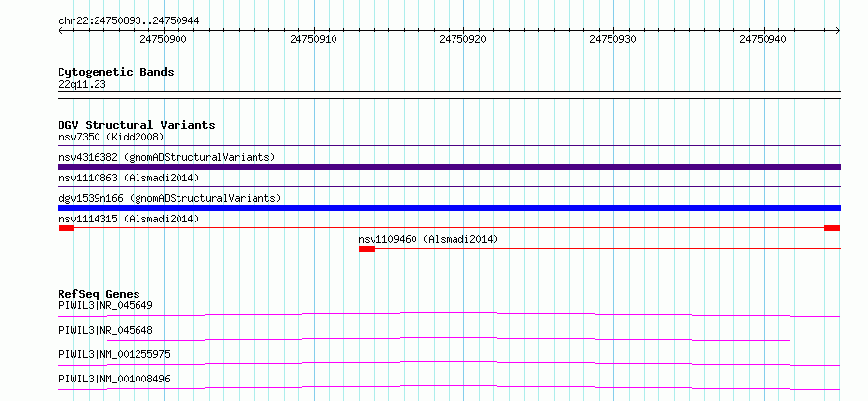Click the right red block of nsv1114315
Image resolution: width=868 pixels, height=401 pixels.
pyautogui.click(x=832, y=228)
